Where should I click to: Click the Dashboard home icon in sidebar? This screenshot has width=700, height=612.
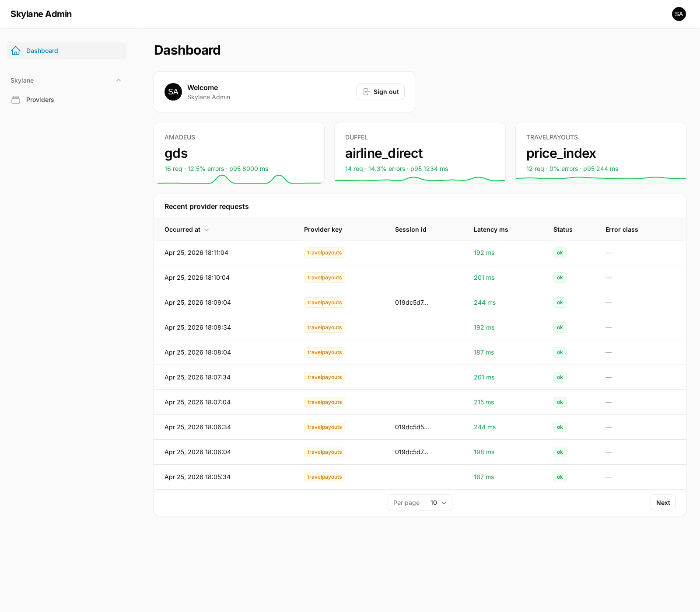[16, 51]
